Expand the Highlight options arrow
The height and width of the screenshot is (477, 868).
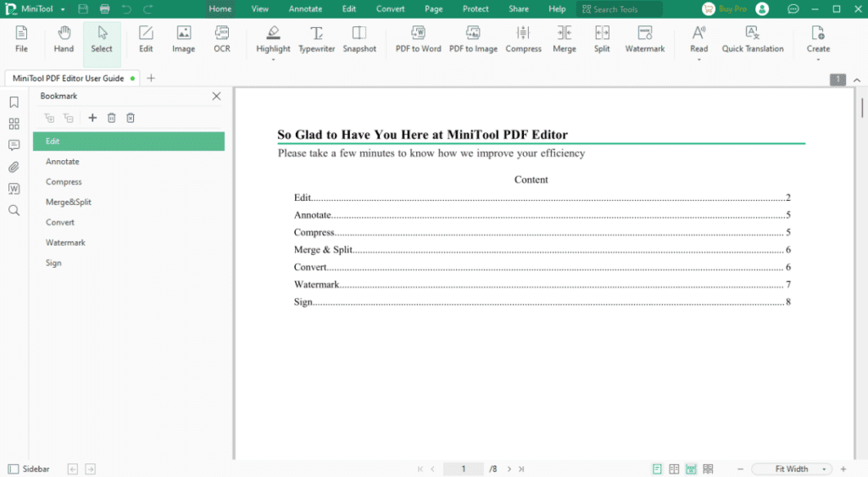point(273,59)
